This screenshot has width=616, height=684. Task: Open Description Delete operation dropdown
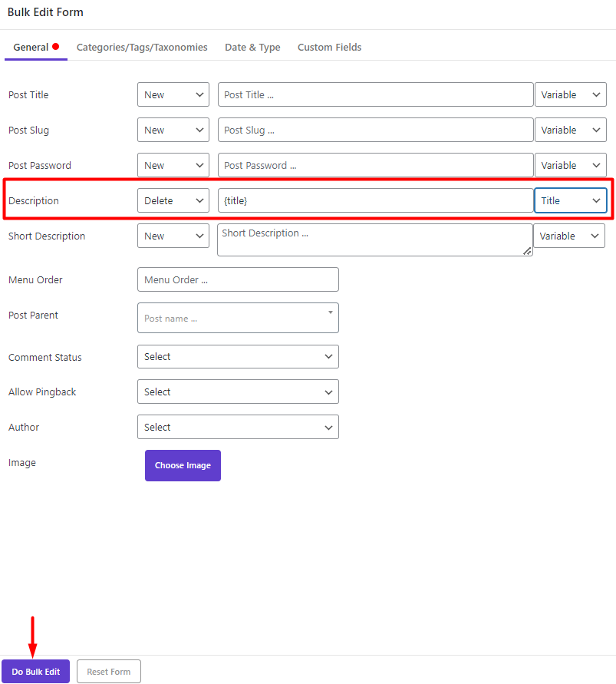click(x=173, y=200)
